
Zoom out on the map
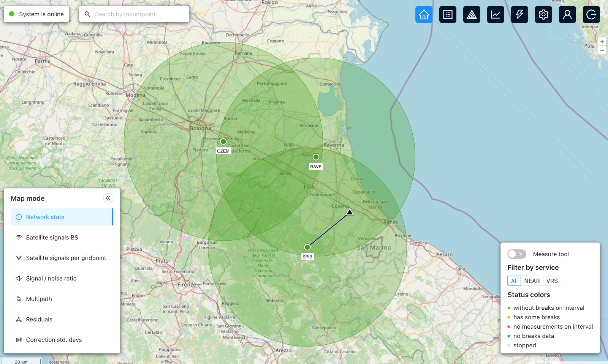pos(602,50)
